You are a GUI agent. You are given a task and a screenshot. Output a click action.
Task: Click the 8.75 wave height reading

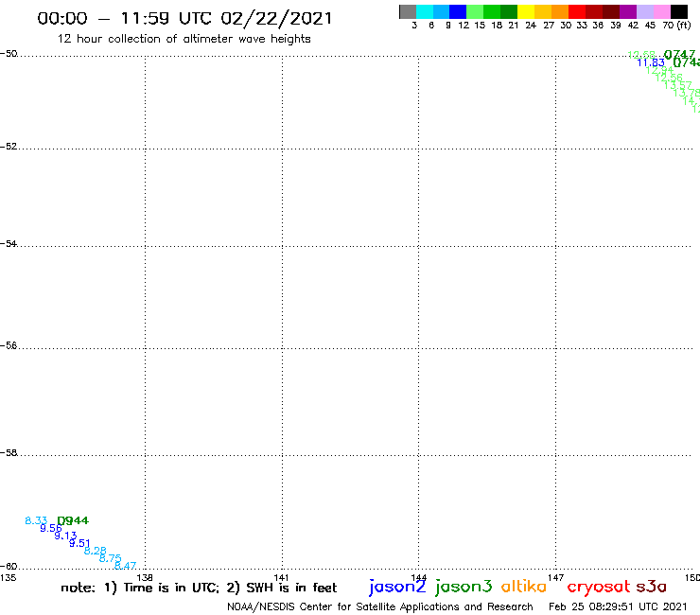110,558
